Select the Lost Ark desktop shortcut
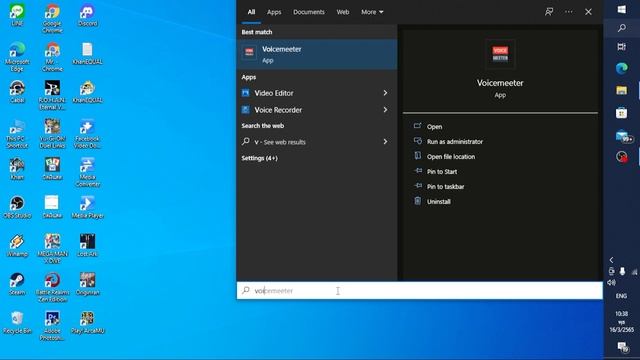The width and height of the screenshot is (640, 360). 87,245
